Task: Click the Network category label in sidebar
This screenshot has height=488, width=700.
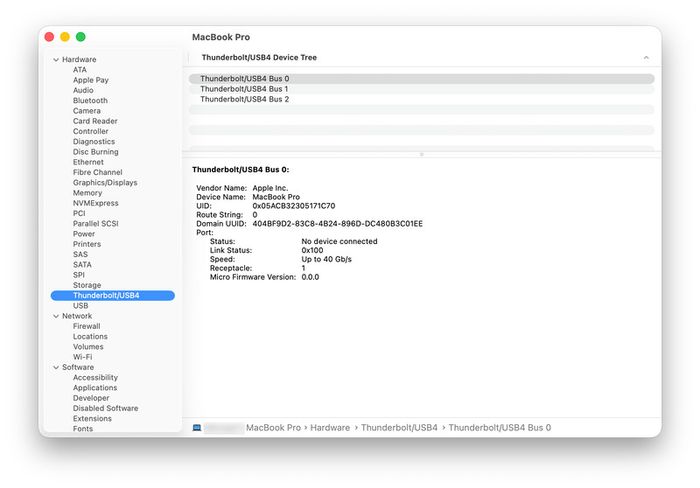Action: [77, 316]
